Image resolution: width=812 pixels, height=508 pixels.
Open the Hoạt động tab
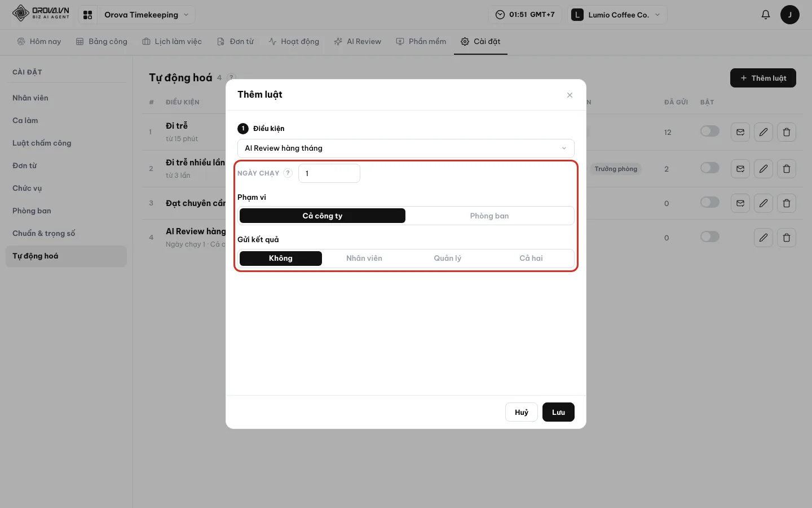[x=294, y=42]
